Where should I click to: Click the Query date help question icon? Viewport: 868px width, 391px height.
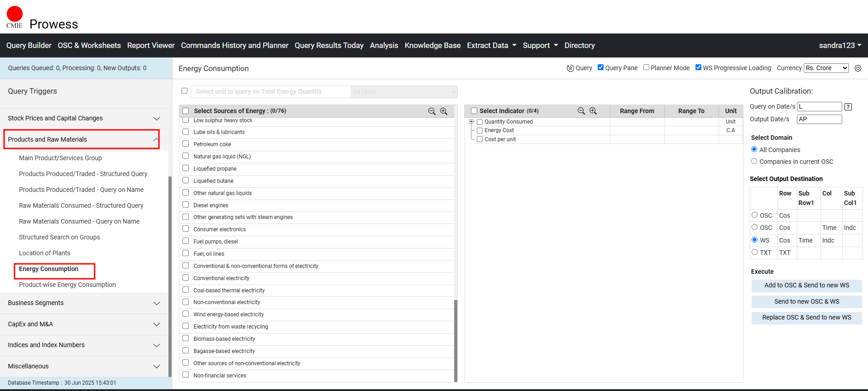(x=848, y=107)
